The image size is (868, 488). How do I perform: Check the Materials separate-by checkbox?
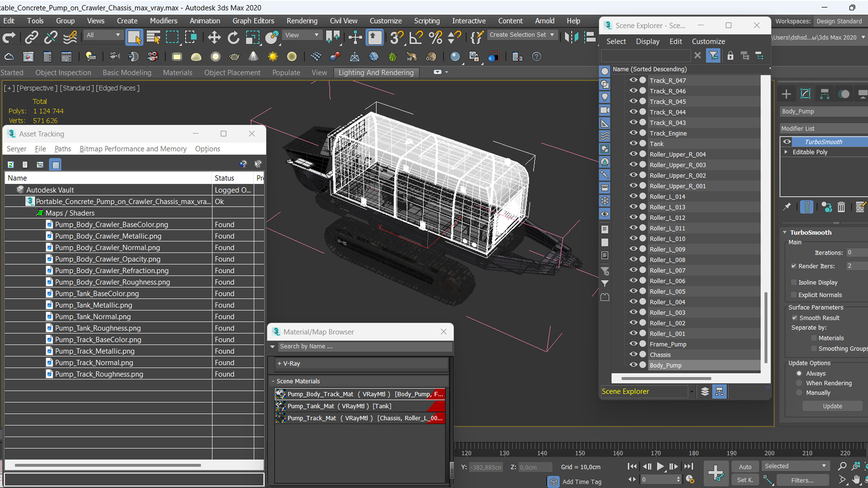pyautogui.click(x=814, y=338)
